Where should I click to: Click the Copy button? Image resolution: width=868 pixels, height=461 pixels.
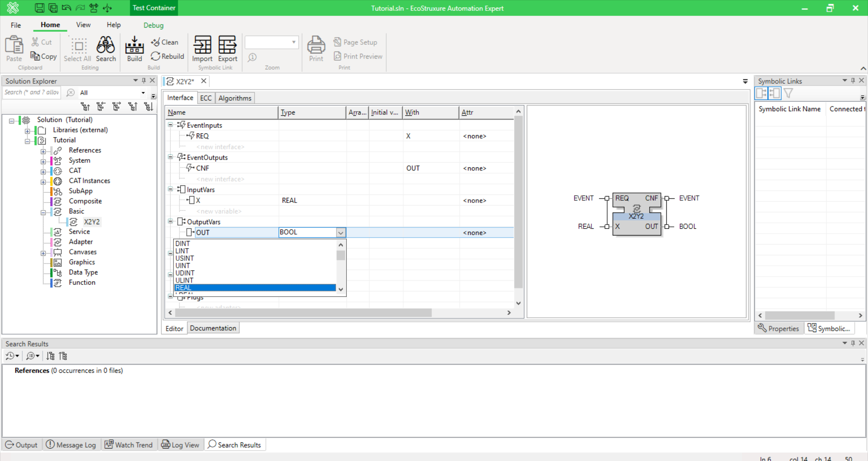pyautogui.click(x=43, y=56)
